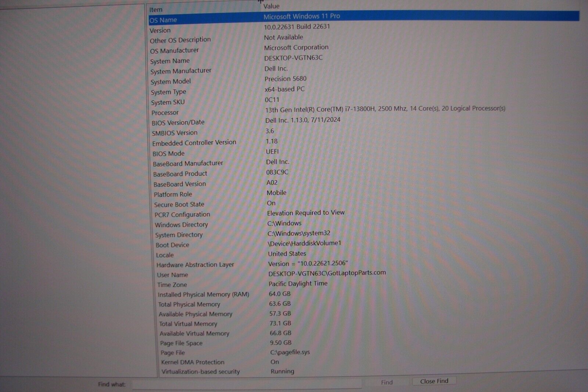Select the Processor row label
The image size is (588, 392).
coord(165,113)
